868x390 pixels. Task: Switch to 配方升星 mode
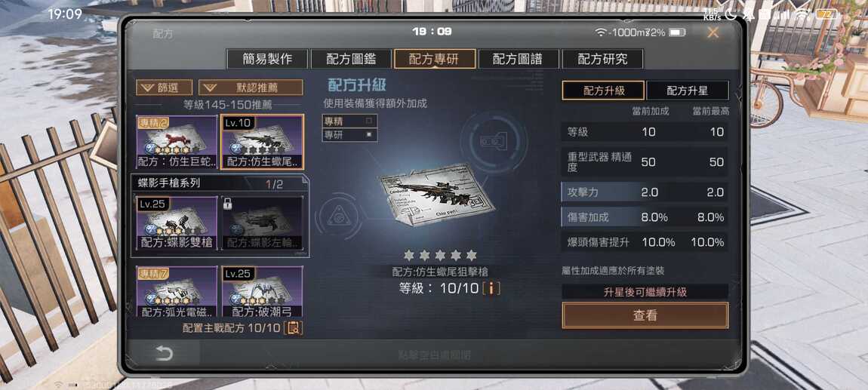(687, 91)
